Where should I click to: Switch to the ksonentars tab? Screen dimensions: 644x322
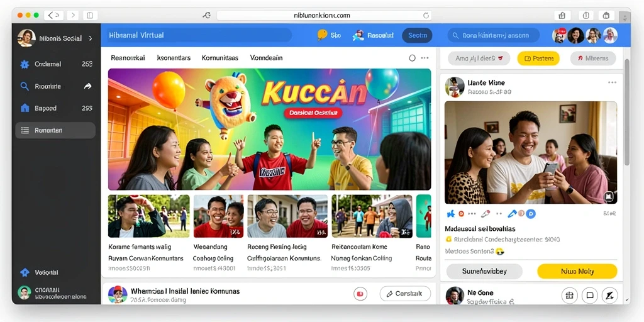174,58
